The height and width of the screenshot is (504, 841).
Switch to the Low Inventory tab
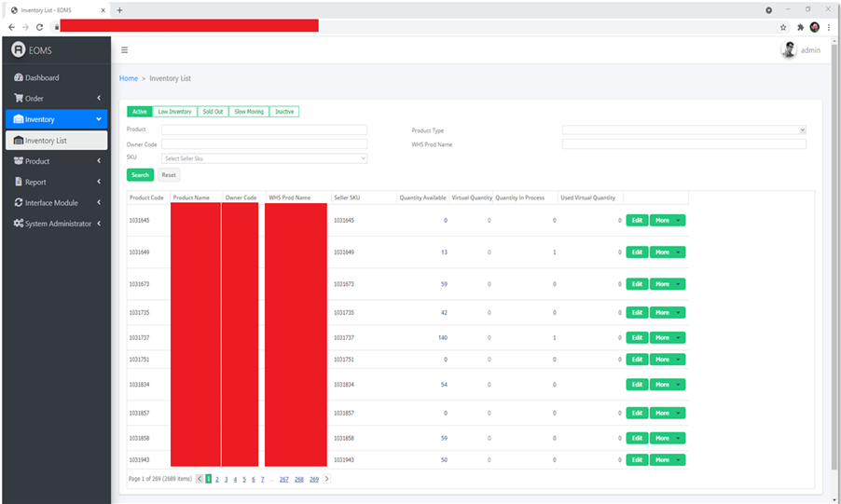click(x=175, y=112)
